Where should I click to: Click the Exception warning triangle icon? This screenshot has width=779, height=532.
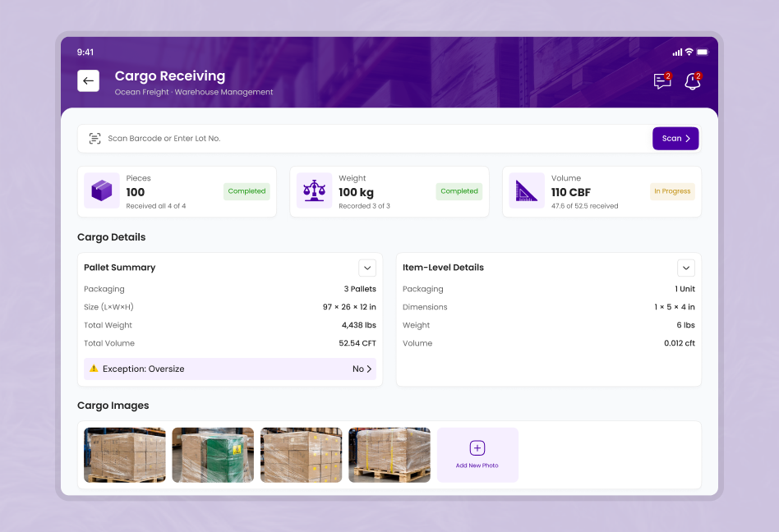(x=94, y=369)
